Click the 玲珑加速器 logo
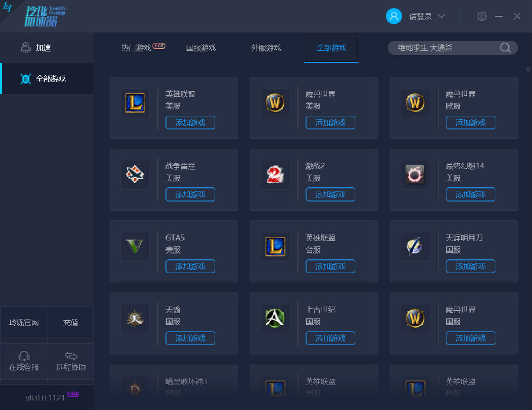532x410 pixels. coord(45,17)
